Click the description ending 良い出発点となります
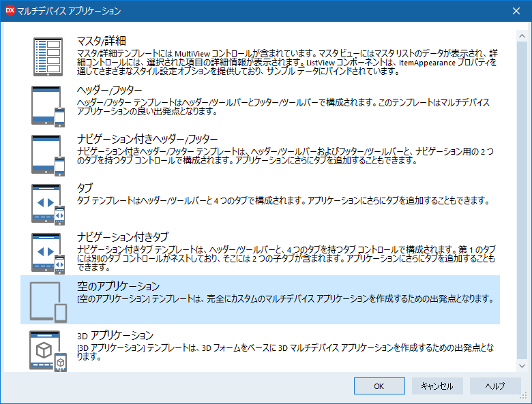This screenshot has height=404, width=532. (x=283, y=107)
